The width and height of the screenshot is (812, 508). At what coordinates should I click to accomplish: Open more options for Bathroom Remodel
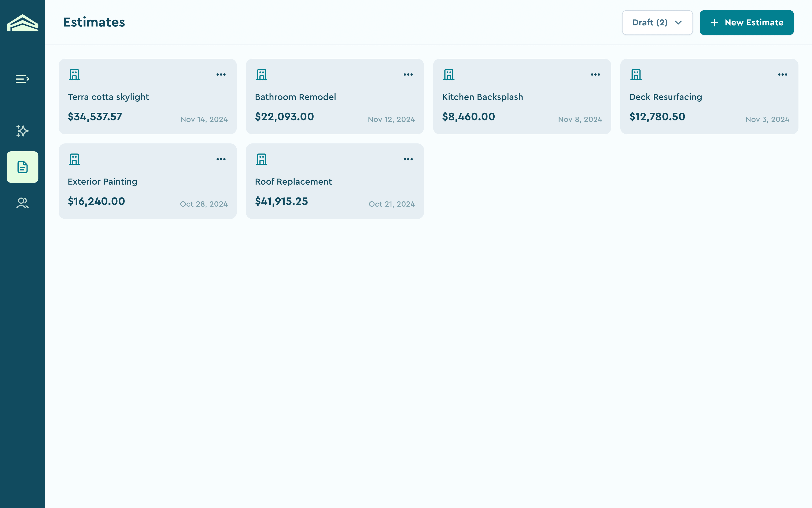click(408, 75)
